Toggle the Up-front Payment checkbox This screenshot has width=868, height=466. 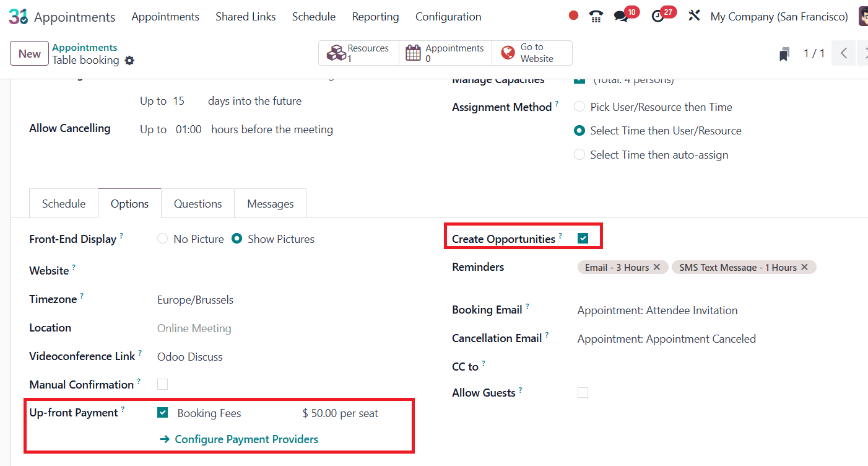click(x=163, y=413)
